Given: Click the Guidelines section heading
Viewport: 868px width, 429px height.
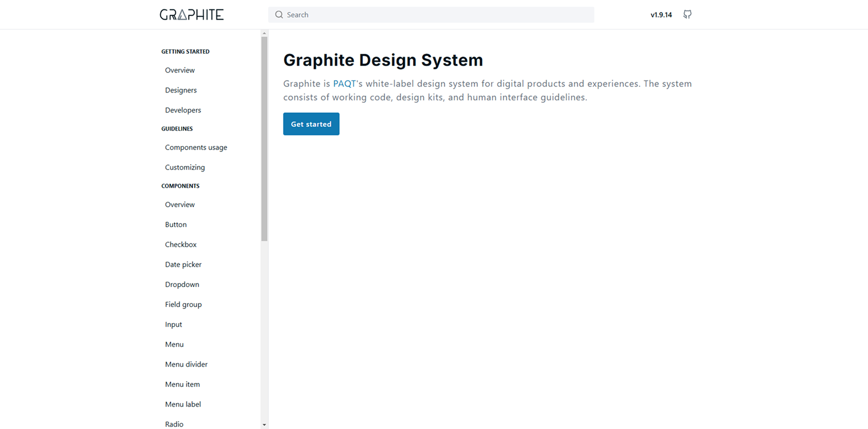Looking at the screenshot, I should [177, 129].
